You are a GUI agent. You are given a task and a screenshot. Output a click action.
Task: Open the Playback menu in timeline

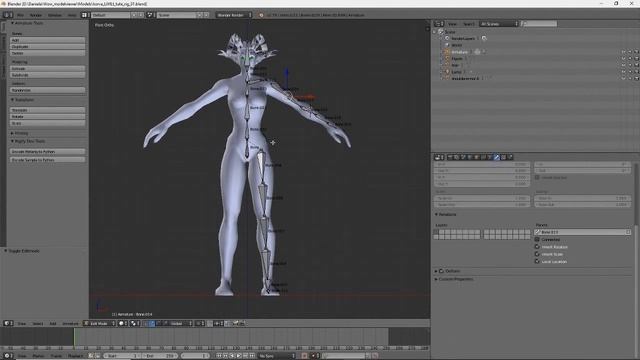coord(75,356)
